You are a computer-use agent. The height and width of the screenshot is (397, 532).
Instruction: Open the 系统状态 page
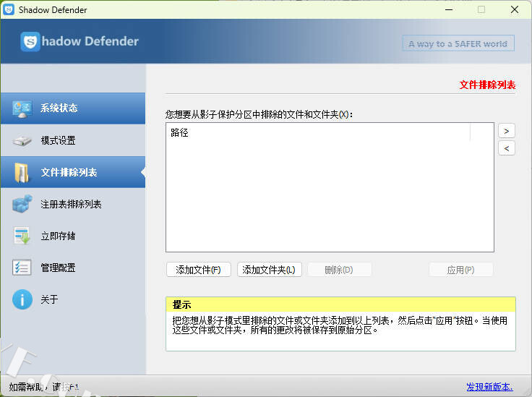coord(73,108)
